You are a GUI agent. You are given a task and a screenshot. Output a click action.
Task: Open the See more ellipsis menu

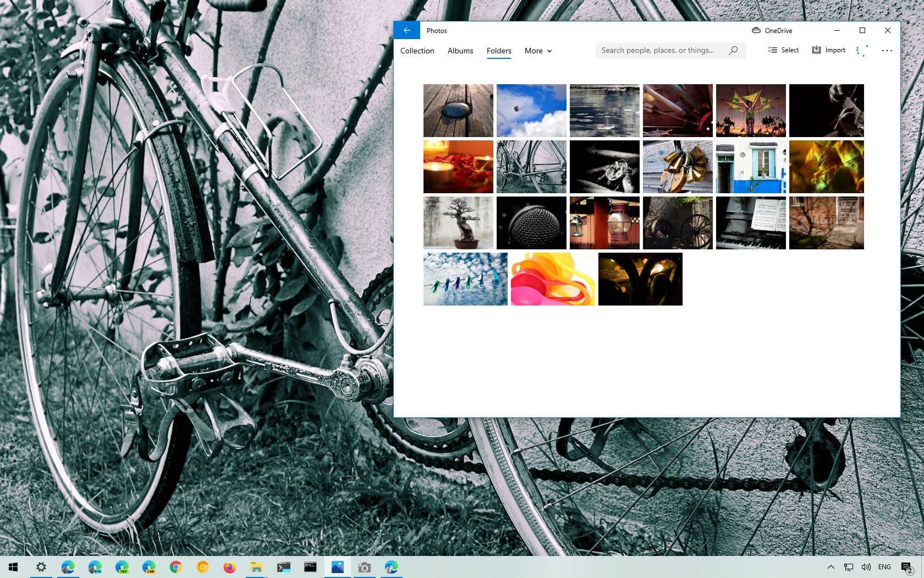[x=887, y=50]
